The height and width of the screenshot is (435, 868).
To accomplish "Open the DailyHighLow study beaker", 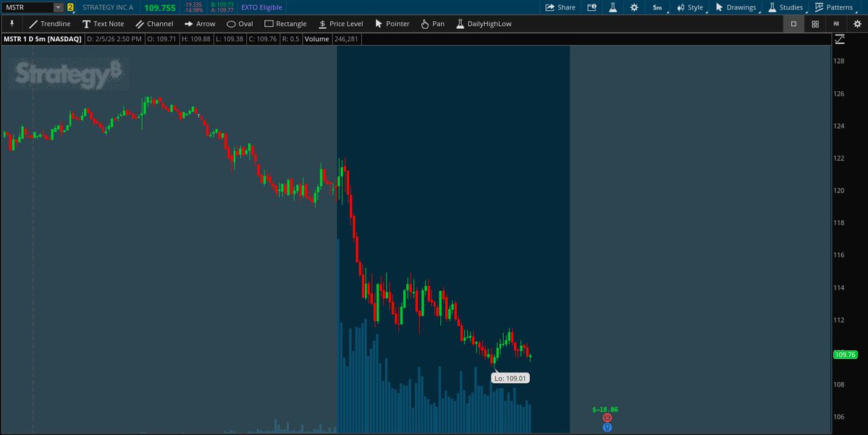I will [x=485, y=23].
